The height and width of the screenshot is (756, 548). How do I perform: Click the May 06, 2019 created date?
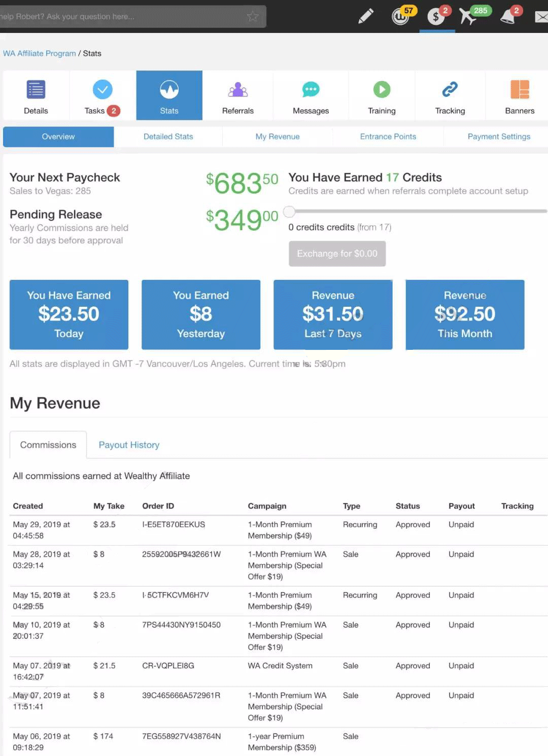[42, 742]
